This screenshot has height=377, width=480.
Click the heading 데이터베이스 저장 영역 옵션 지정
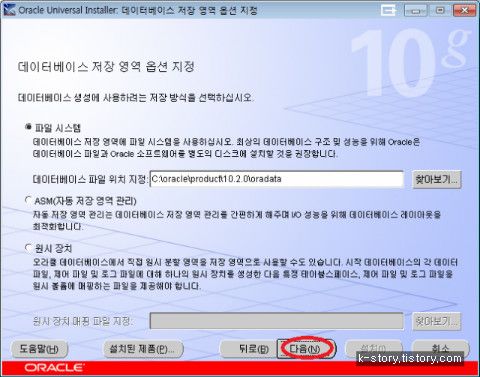[106, 67]
